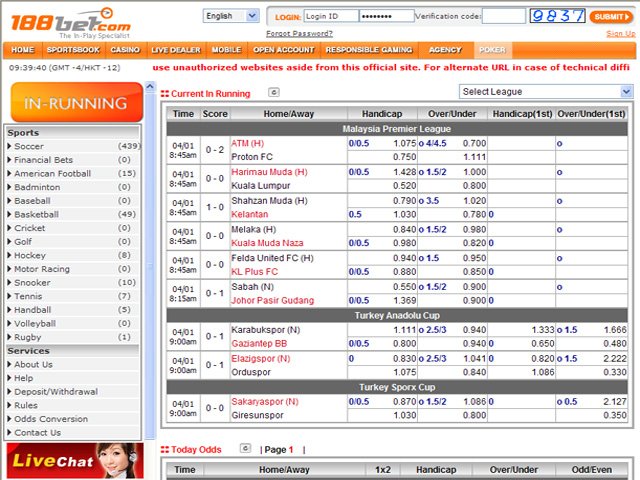
Task: Click the IN-RUNNING banner button
Action: 77,102
